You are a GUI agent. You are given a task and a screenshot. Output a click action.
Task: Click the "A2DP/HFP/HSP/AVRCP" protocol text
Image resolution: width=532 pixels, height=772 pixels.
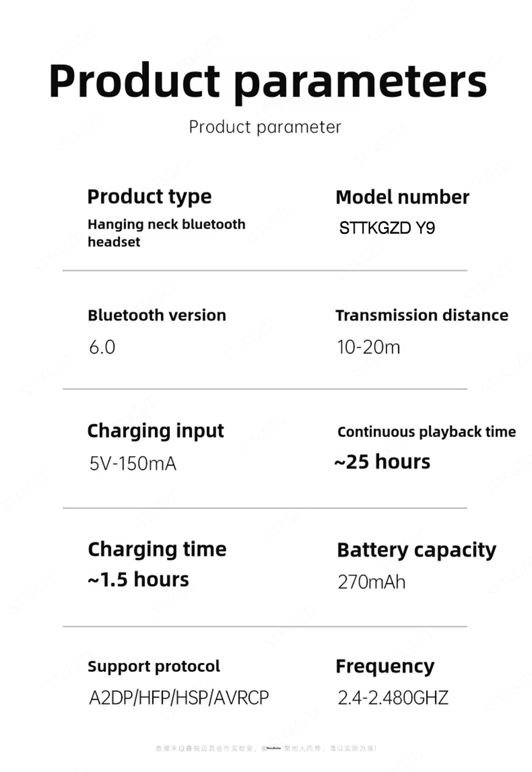pyautogui.click(x=178, y=698)
